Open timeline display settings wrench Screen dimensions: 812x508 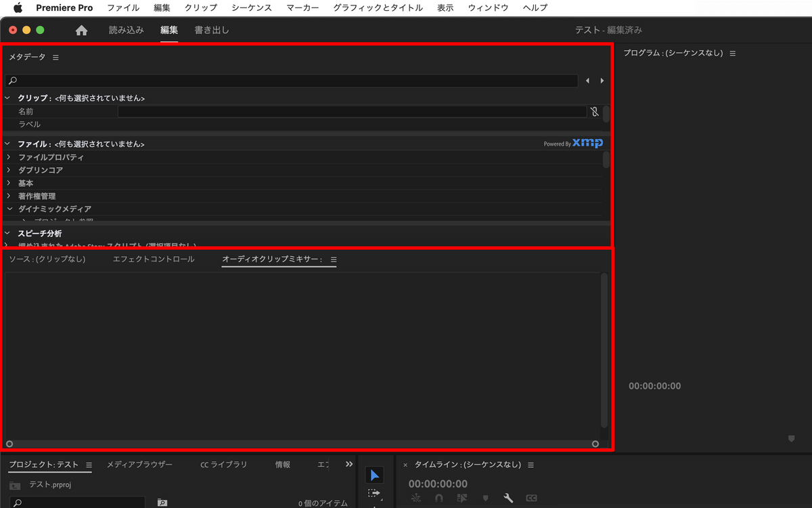tap(508, 498)
